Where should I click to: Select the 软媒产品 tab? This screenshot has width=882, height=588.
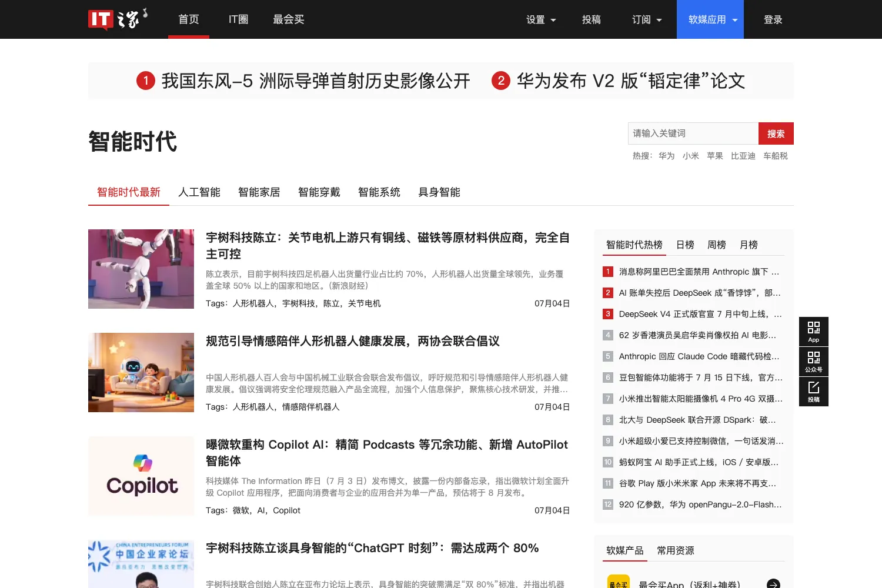pyautogui.click(x=625, y=550)
